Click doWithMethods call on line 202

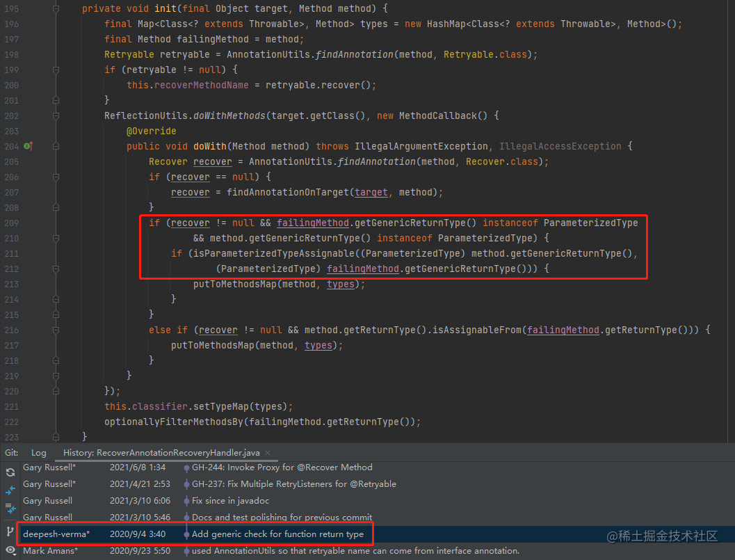click(x=229, y=115)
